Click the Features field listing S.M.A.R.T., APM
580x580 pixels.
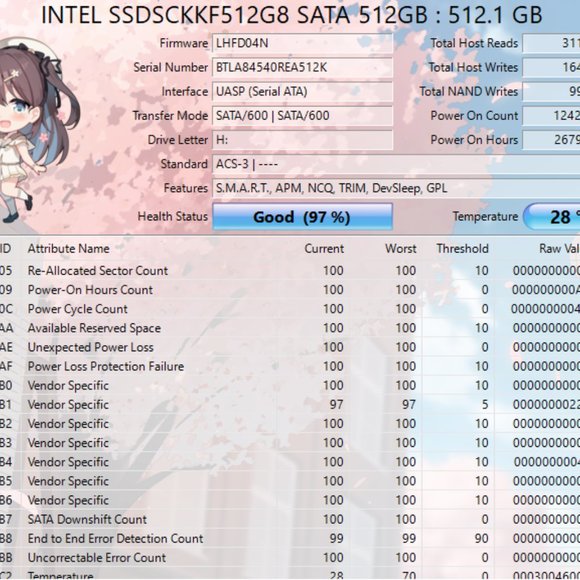pyautogui.click(x=396, y=188)
